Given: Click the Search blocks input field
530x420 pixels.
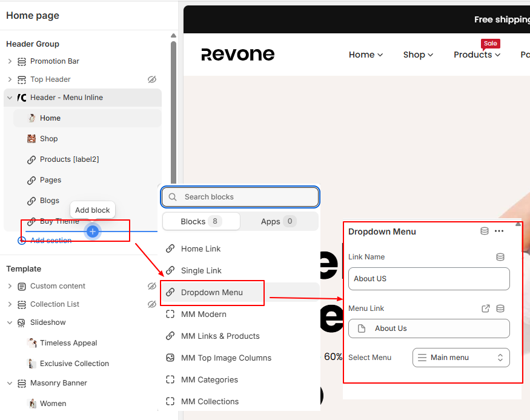Looking at the screenshot, I should pos(240,197).
